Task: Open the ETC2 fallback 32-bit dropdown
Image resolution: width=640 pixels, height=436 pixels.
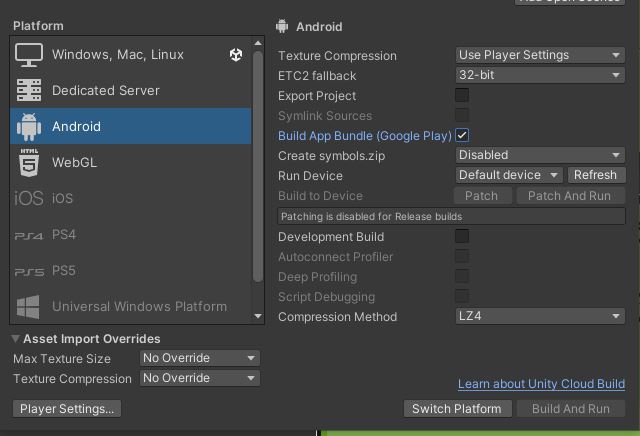Action: pos(540,75)
